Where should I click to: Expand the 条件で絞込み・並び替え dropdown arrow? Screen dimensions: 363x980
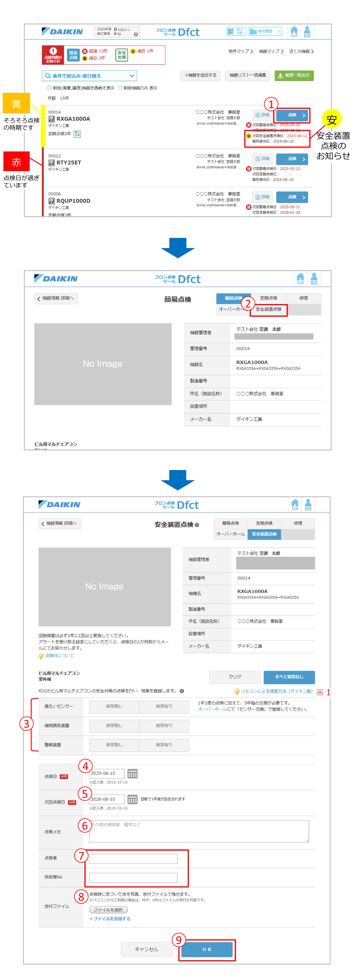[132, 76]
